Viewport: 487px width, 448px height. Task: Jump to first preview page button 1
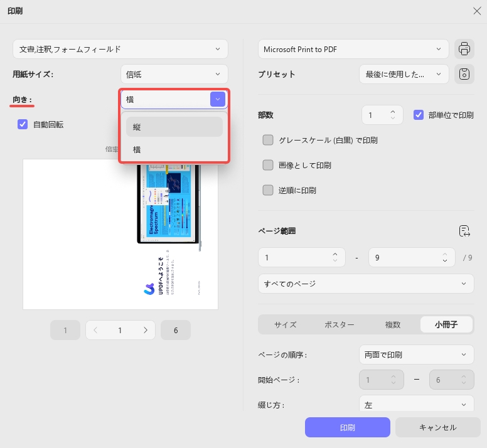pyautogui.click(x=65, y=330)
